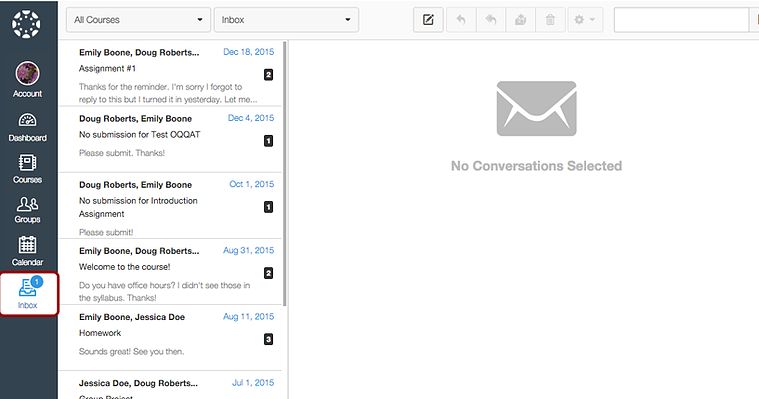This screenshot has height=399, width=759.
Task: Open the Account avatar menu item
Action: click(x=28, y=80)
